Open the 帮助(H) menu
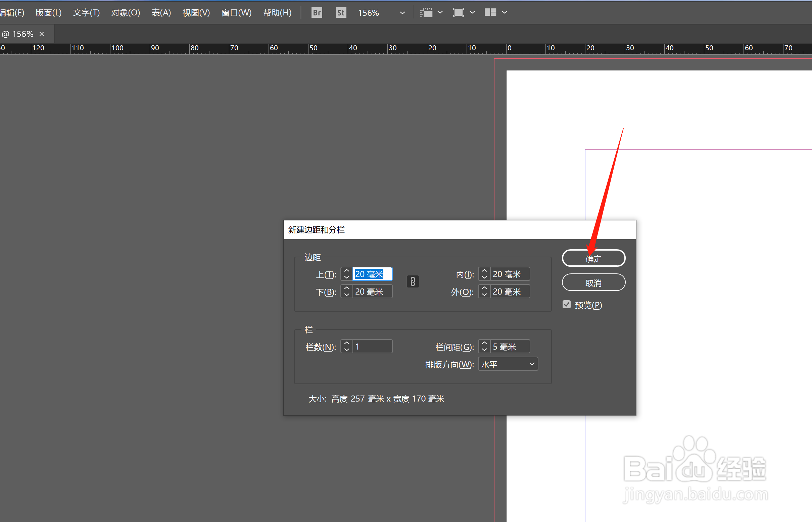The width and height of the screenshot is (812, 522). click(x=277, y=12)
